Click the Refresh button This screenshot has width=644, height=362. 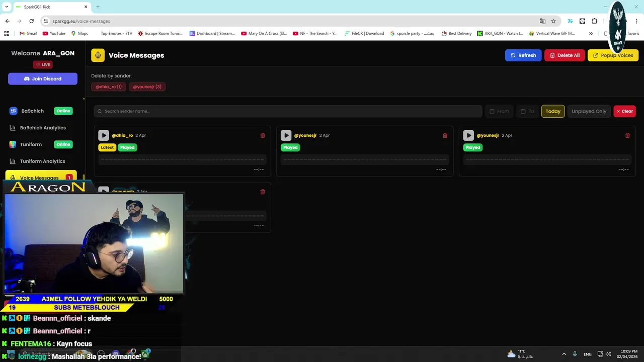pos(523,55)
